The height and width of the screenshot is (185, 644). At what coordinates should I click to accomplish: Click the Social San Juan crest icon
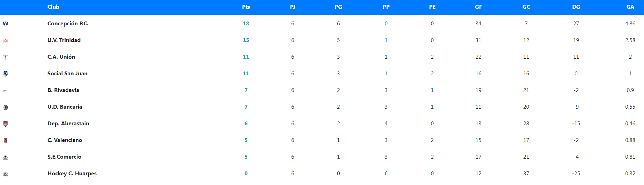[6, 74]
